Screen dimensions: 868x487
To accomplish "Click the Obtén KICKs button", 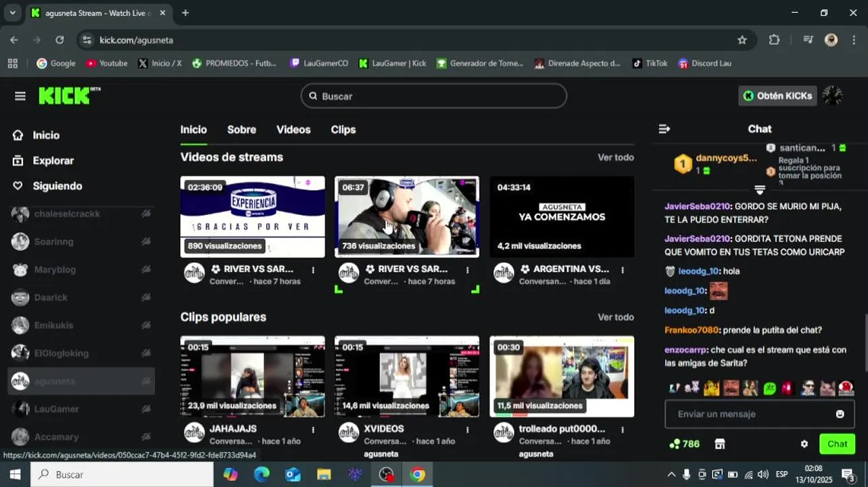I will click(777, 96).
